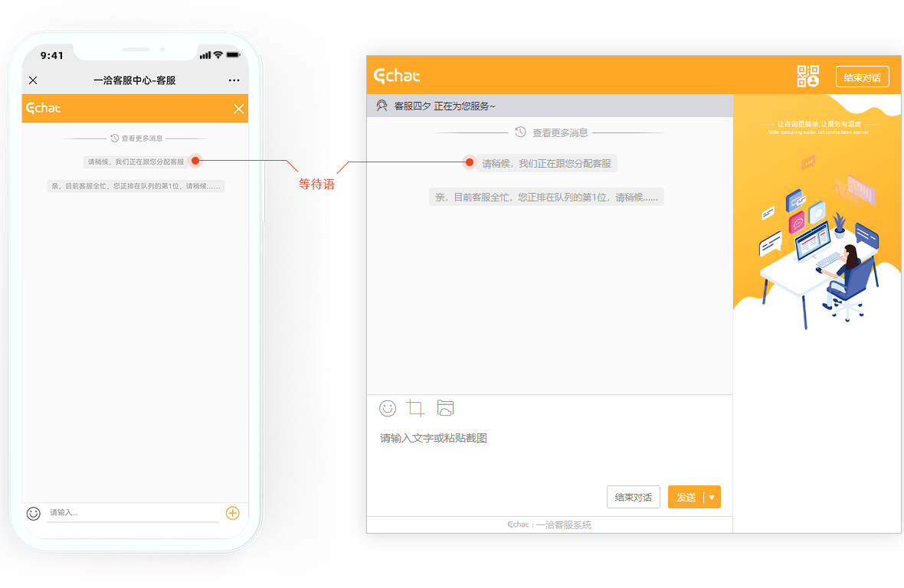
Task: Click the emoji icon in desktop chat toolbar
Action: pos(388,408)
